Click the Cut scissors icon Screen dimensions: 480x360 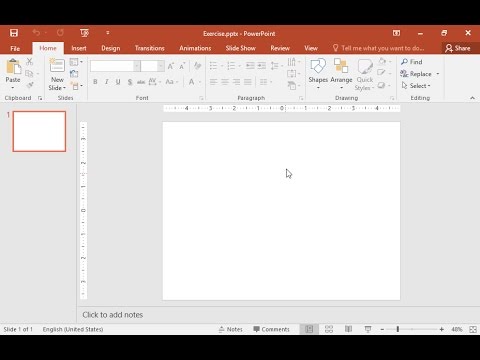(x=30, y=62)
